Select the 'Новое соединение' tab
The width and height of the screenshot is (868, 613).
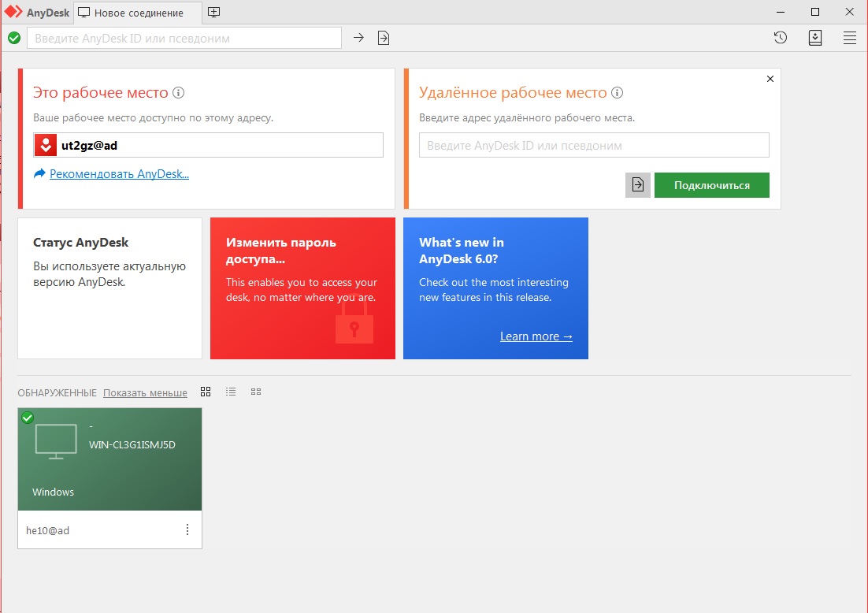pyautogui.click(x=138, y=13)
